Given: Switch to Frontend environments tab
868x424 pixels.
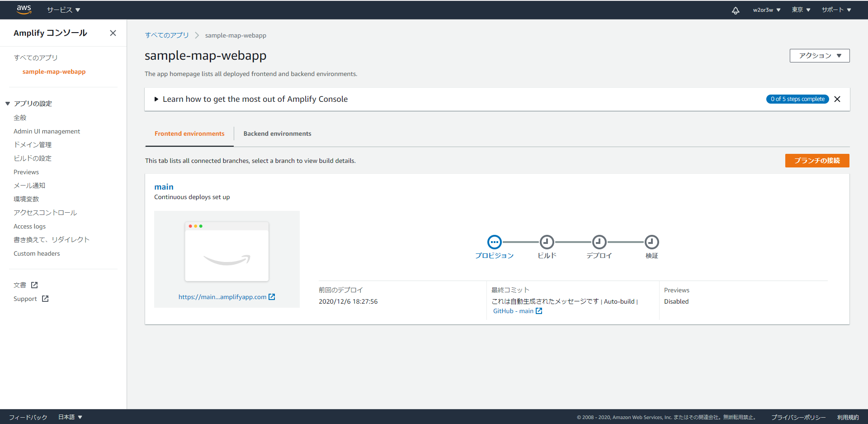Looking at the screenshot, I should tap(189, 133).
